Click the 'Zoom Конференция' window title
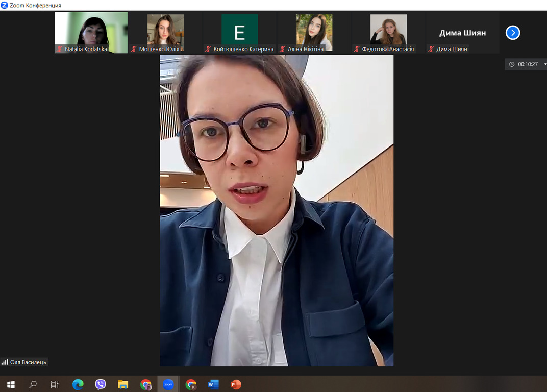 35,5
